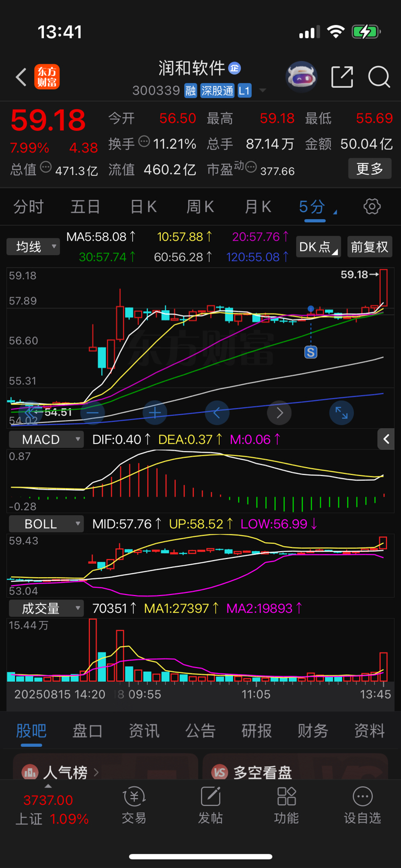Tap the 13:45 time axis label
This screenshot has height=868, width=401.
pos(375,694)
